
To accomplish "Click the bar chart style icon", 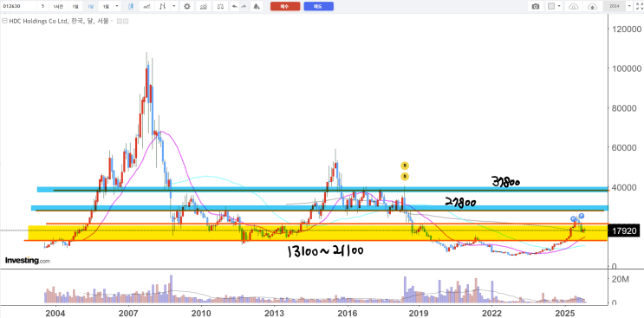I will pos(163,6).
